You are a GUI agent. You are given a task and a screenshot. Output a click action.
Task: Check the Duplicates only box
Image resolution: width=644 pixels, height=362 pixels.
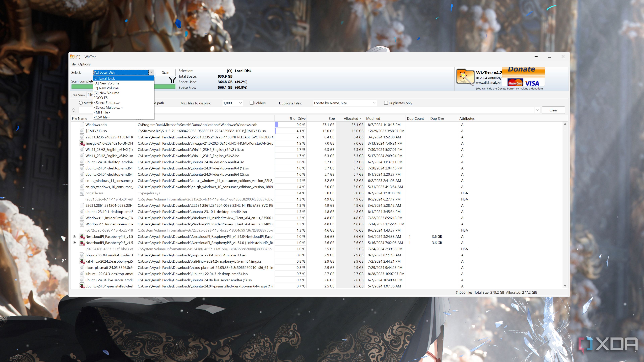point(386,103)
